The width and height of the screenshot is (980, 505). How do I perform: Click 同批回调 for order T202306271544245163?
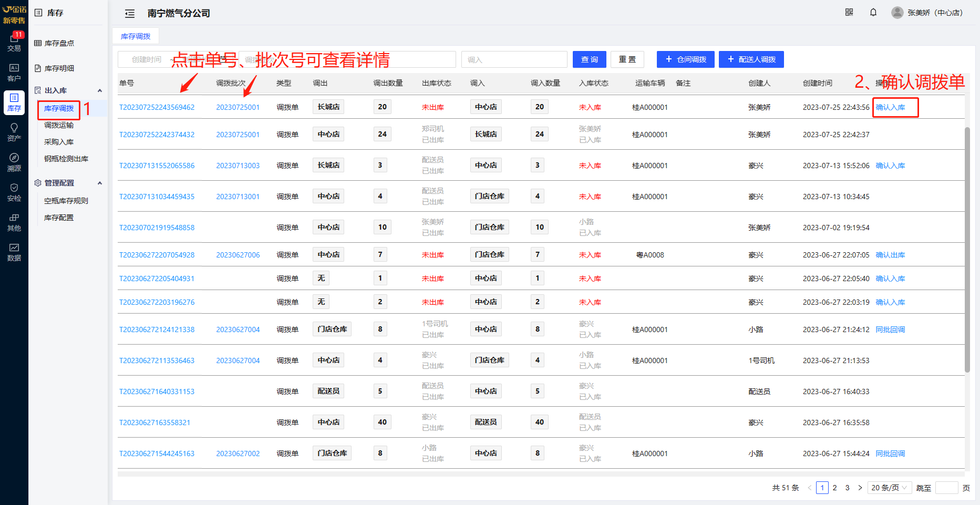[x=890, y=454]
